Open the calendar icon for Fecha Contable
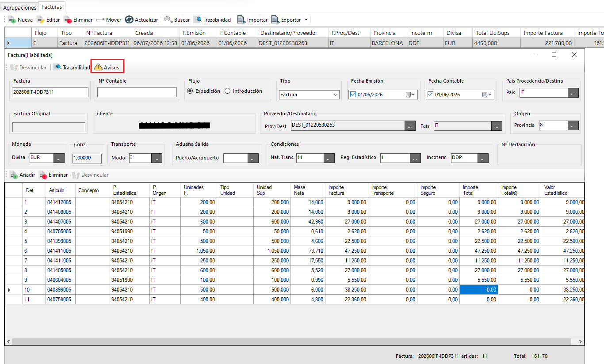Image resolution: width=604 pixels, height=364 pixels. [488, 95]
